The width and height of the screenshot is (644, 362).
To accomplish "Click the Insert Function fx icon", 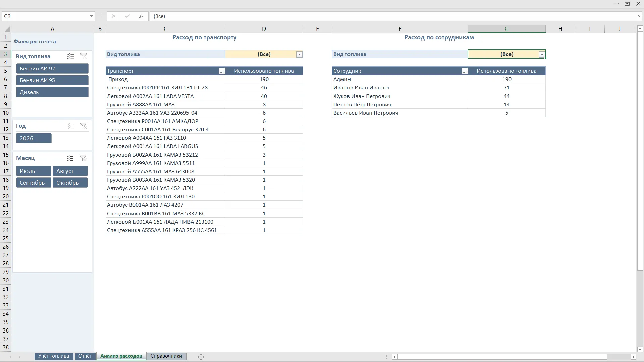I will coord(141,16).
